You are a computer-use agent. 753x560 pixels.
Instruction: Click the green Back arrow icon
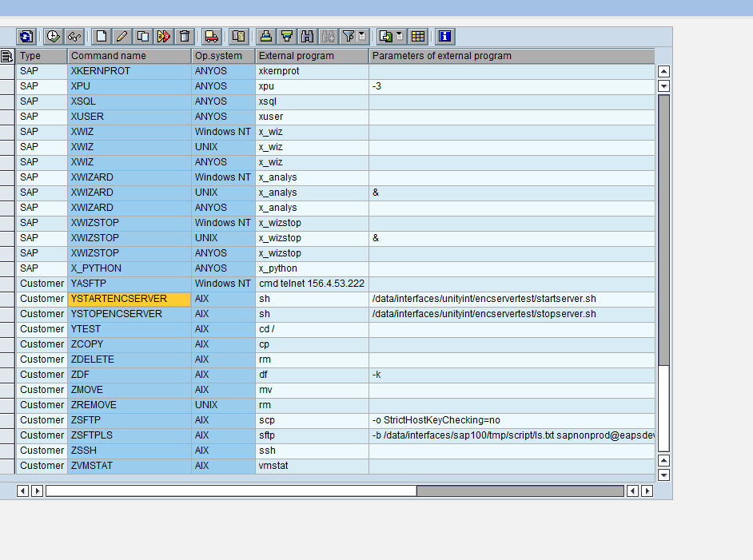26,36
